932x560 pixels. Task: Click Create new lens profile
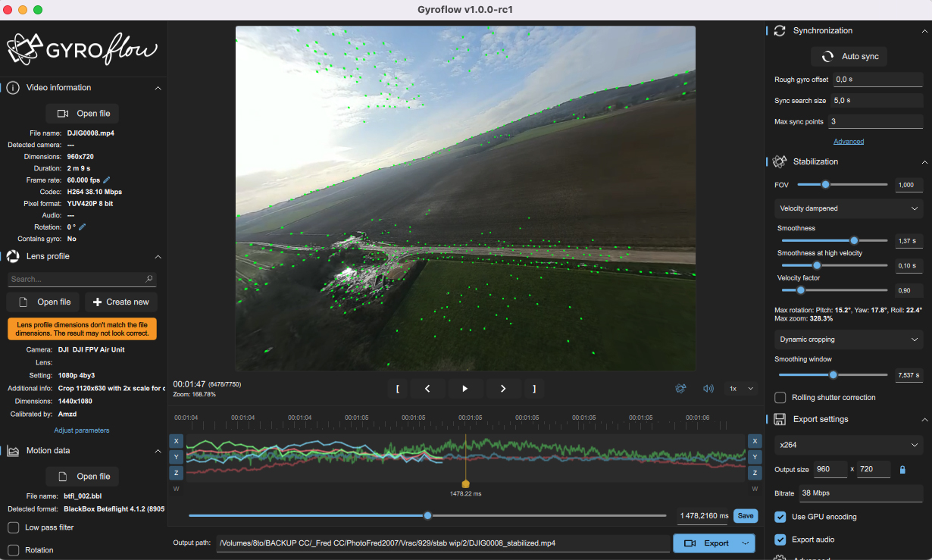click(x=120, y=302)
